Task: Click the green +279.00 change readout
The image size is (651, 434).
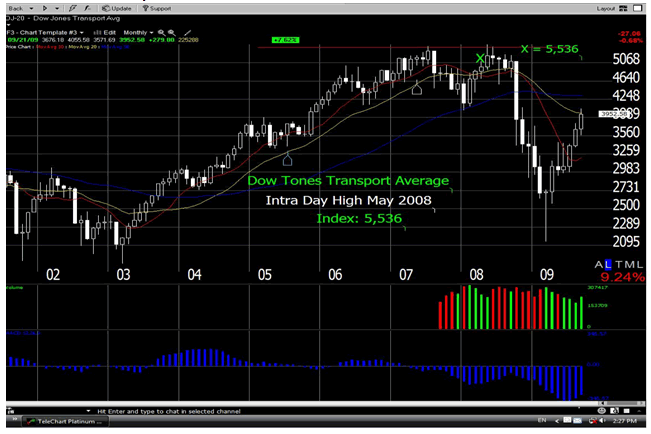Action: [162, 40]
